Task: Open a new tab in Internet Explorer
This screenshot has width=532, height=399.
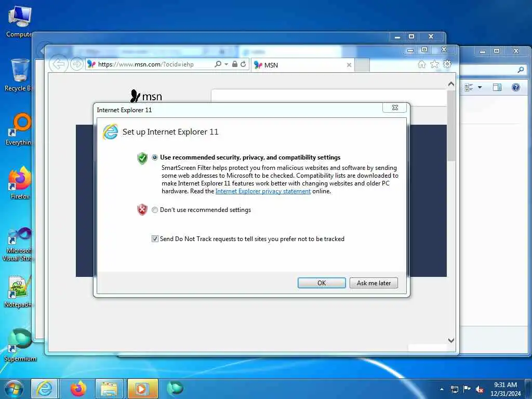Action: pyautogui.click(x=362, y=65)
